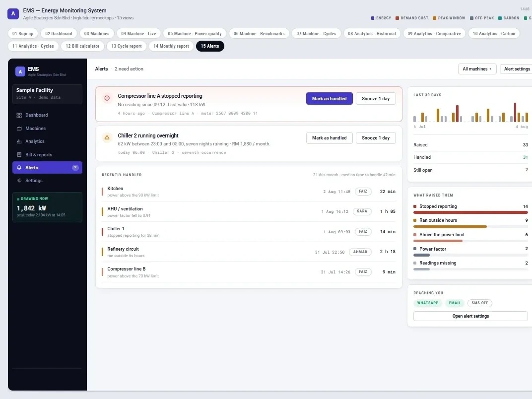Toggle the EMAIL notification chip

(x=455, y=303)
